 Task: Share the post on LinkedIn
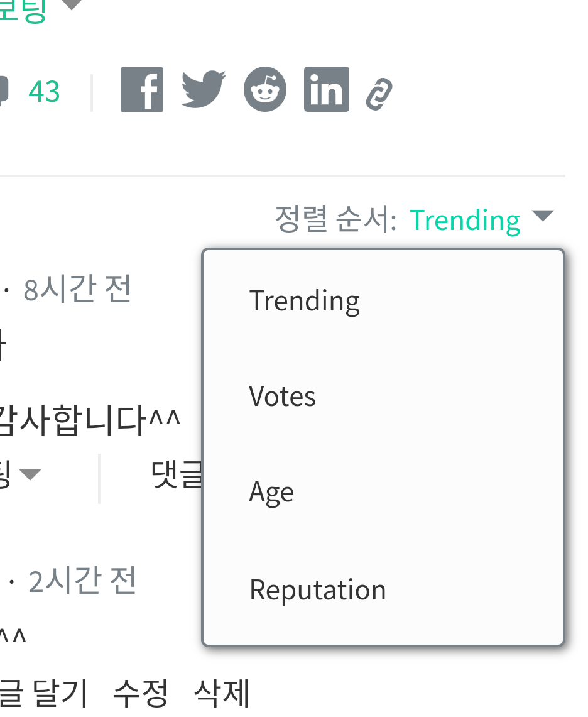(x=326, y=90)
